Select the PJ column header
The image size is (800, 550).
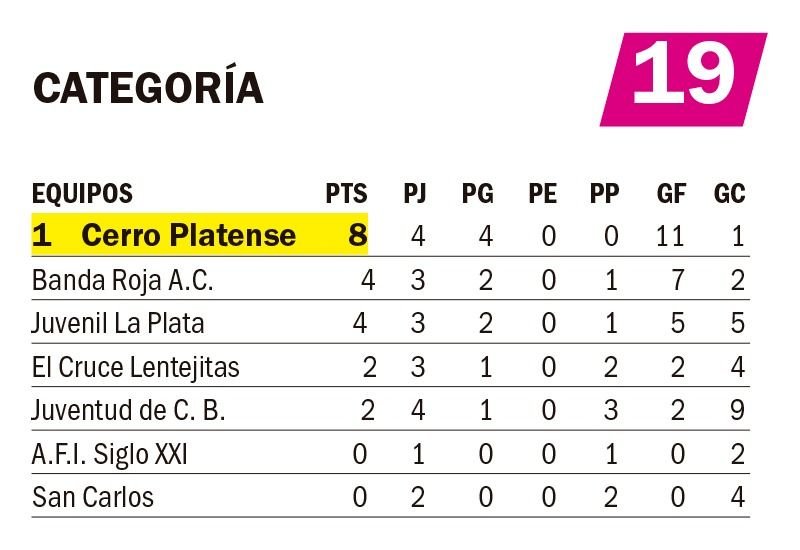point(415,194)
